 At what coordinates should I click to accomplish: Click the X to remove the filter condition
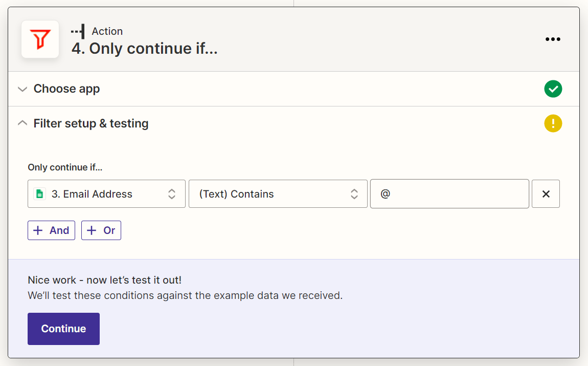546,194
